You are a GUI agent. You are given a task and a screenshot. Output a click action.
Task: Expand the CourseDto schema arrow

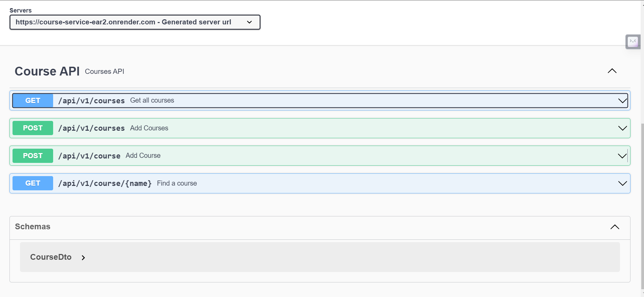click(83, 258)
